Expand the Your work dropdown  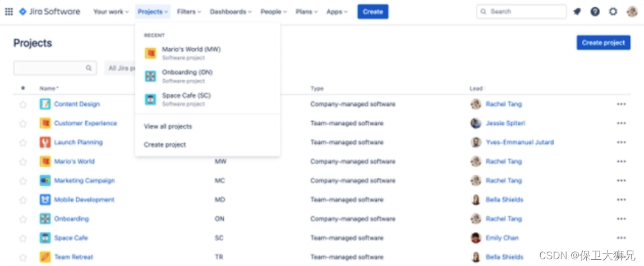[111, 12]
